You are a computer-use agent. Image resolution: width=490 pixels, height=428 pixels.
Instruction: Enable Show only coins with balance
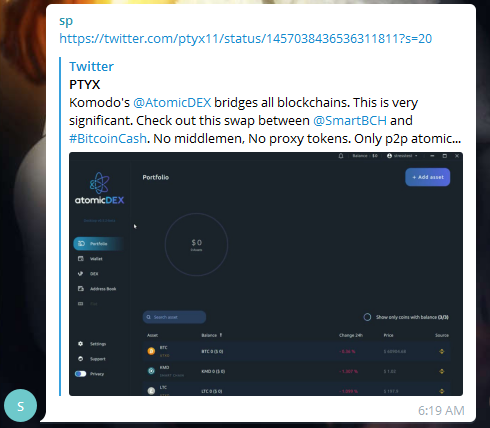coord(367,317)
